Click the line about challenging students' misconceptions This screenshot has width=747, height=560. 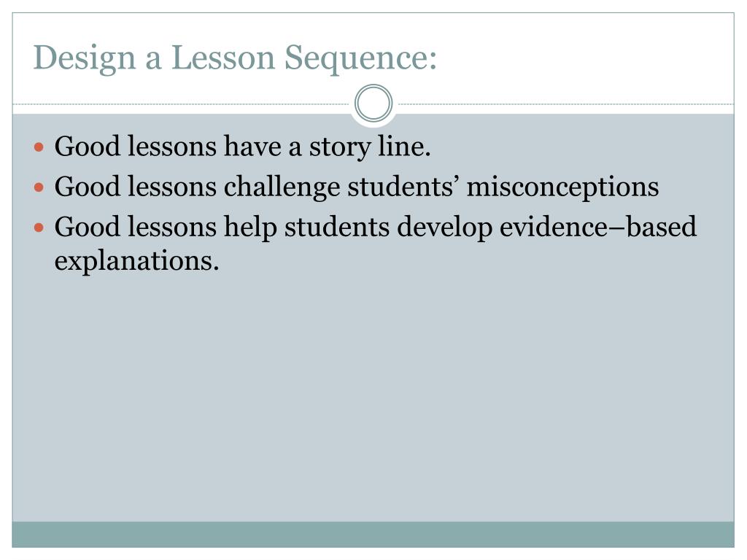pyautogui.click(x=357, y=187)
